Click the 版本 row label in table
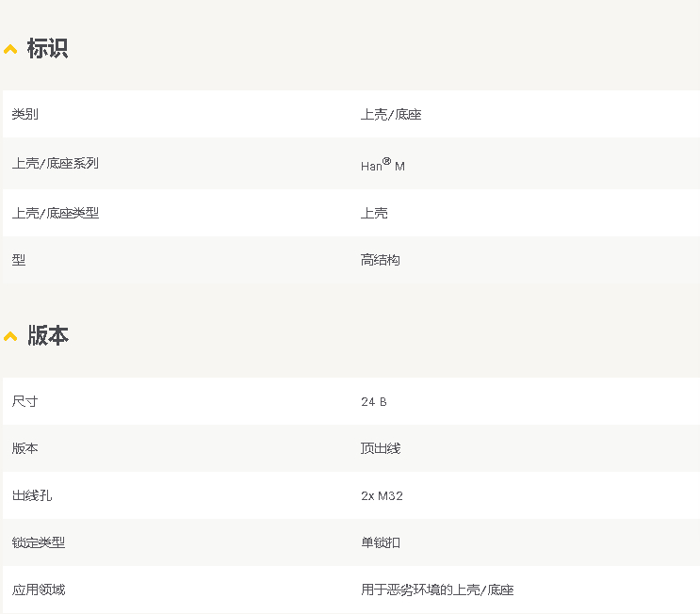Screen dimensions: 700x614 pos(25,448)
